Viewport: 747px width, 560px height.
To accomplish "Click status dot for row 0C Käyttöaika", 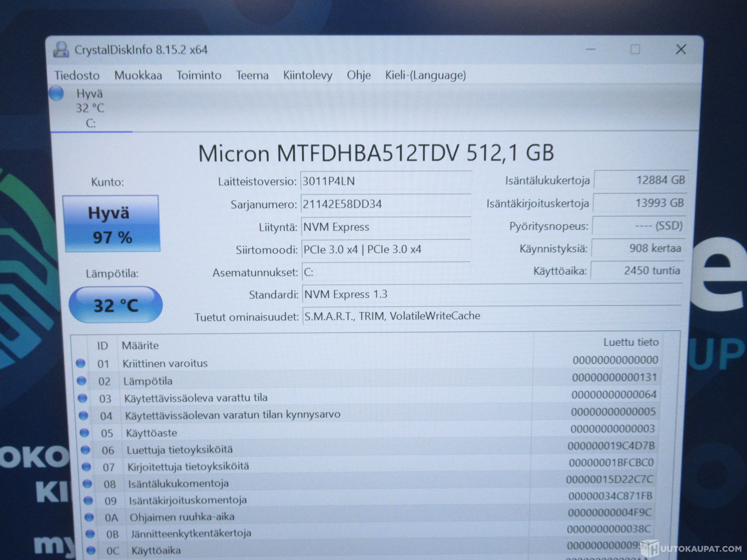I will [x=91, y=550].
